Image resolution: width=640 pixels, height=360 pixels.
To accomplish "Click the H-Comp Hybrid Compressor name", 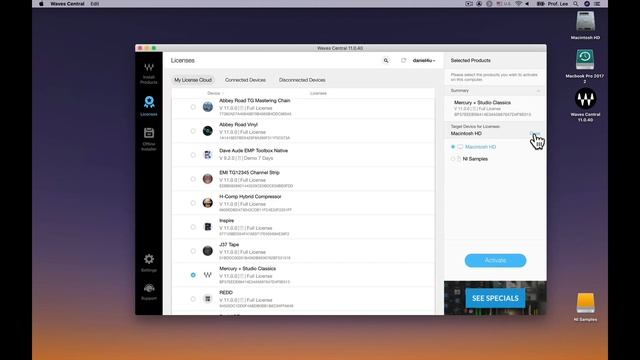I will 250,196.
